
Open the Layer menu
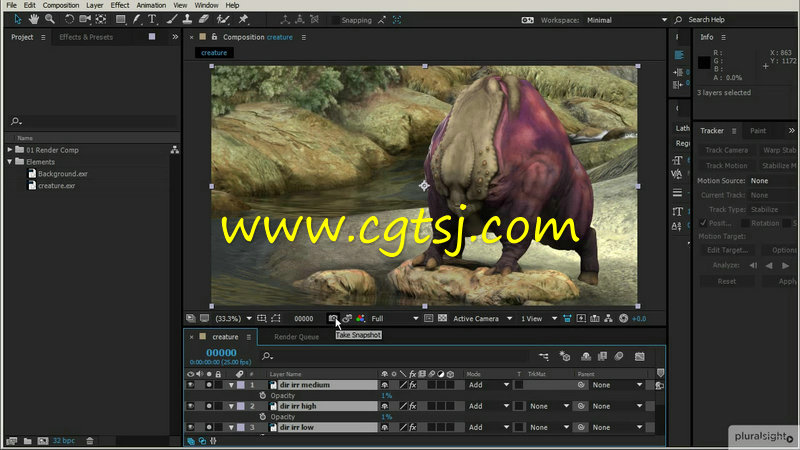pos(94,5)
